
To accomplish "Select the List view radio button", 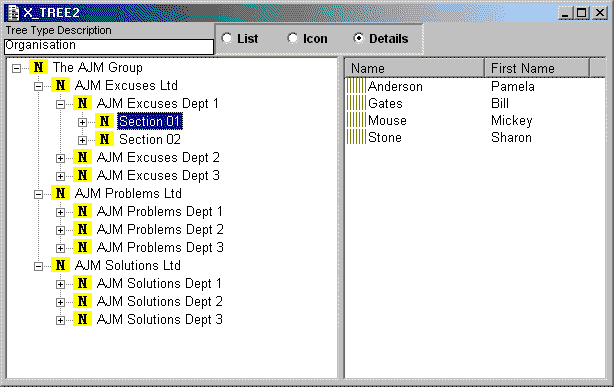I will [227, 38].
